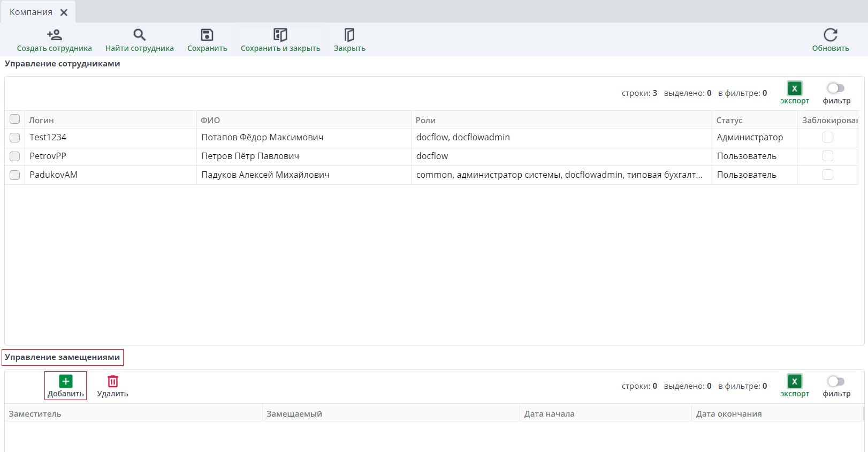The width and height of the screenshot is (868, 452).
Task: Enable filter toggle in substitutions table
Action: pyautogui.click(x=836, y=381)
